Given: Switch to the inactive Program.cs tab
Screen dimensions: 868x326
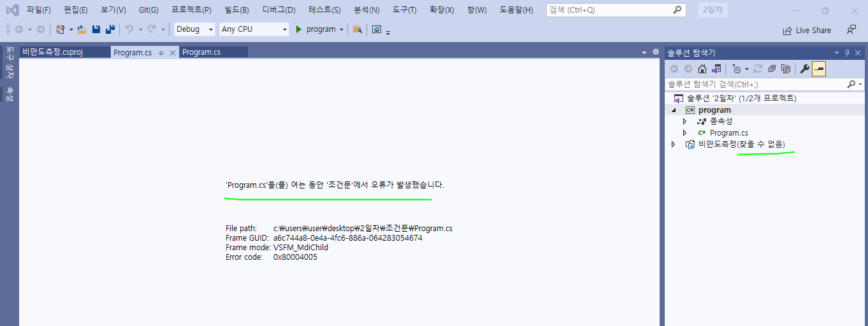Looking at the screenshot, I should click(x=213, y=52).
